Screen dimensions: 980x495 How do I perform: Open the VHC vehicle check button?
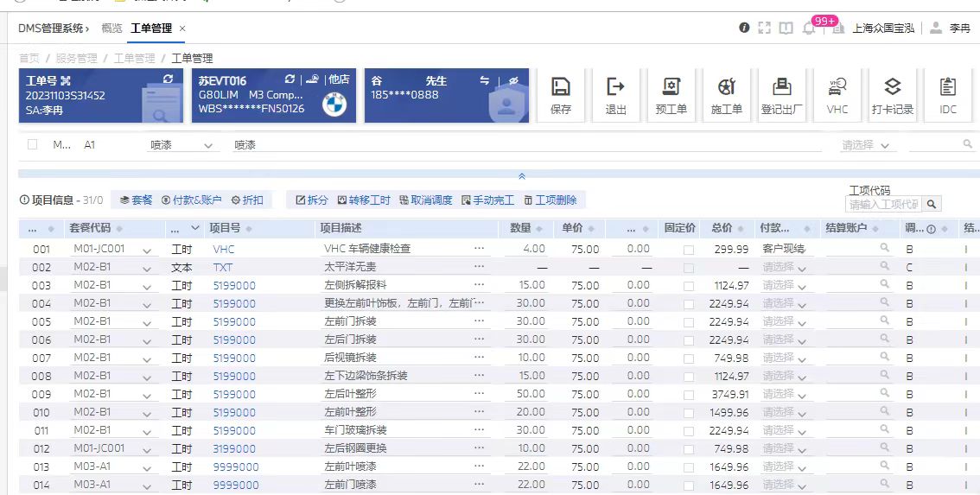[x=837, y=96]
